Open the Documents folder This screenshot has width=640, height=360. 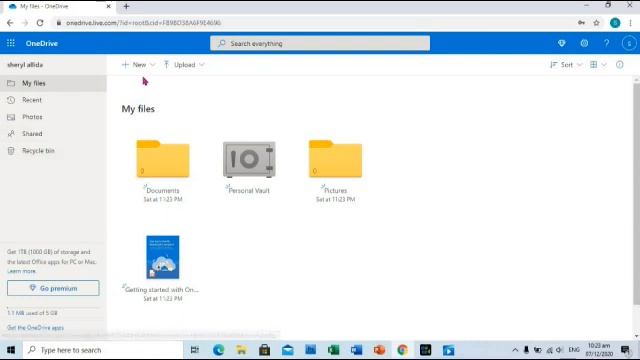pyautogui.click(x=163, y=159)
